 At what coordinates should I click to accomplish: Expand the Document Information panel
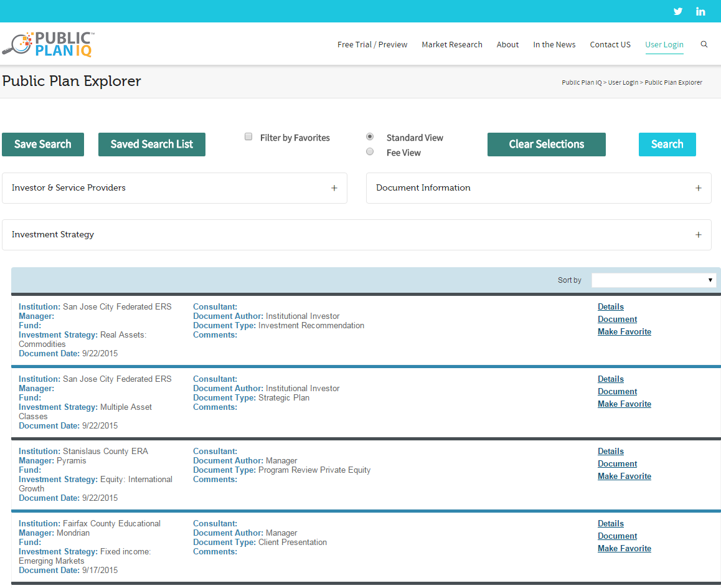[539, 188]
